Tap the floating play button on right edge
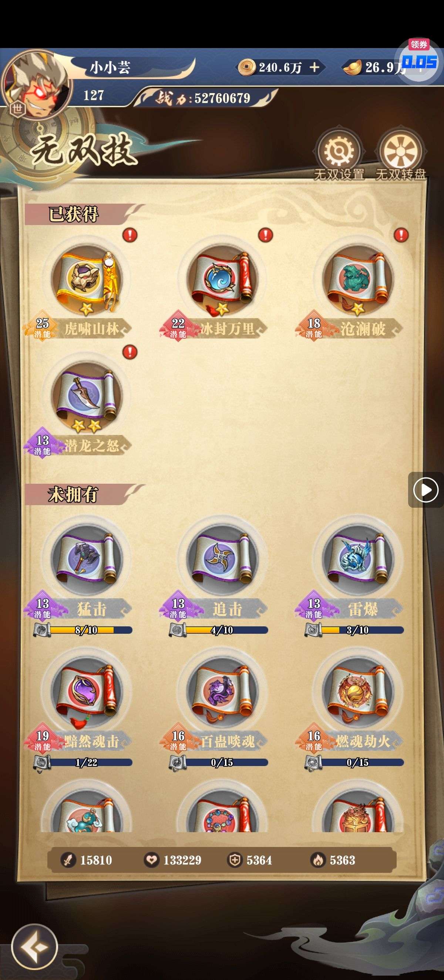The height and width of the screenshot is (980, 444). pyautogui.click(x=425, y=490)
